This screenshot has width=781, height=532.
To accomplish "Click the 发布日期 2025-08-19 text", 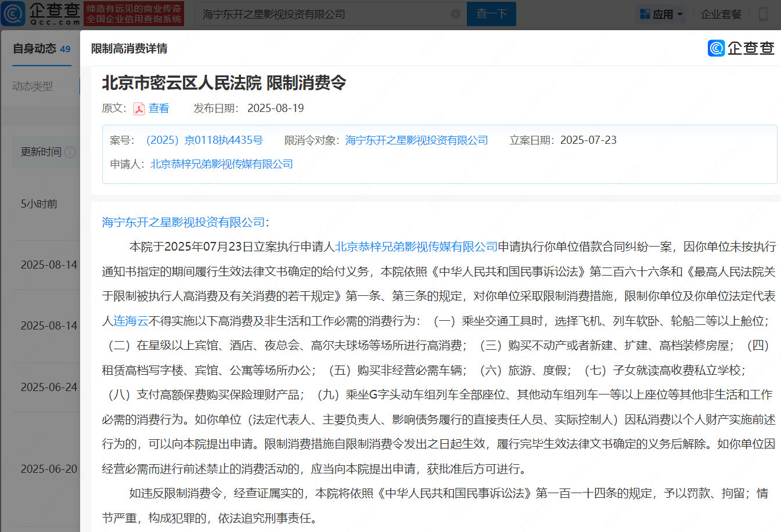I will 249,108.
